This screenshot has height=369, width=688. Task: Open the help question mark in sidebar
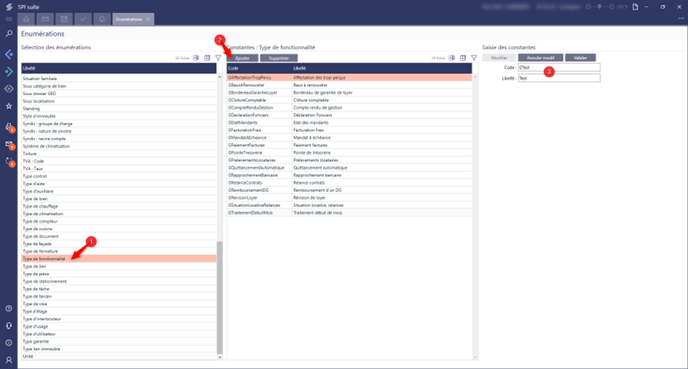9,308
